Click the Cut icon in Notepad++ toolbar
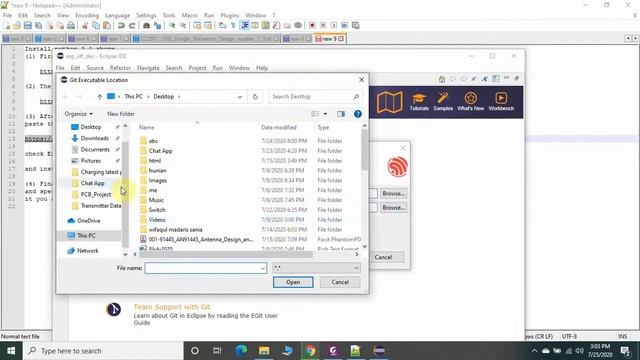Screen dimensions: 640x360 (85, 25)
